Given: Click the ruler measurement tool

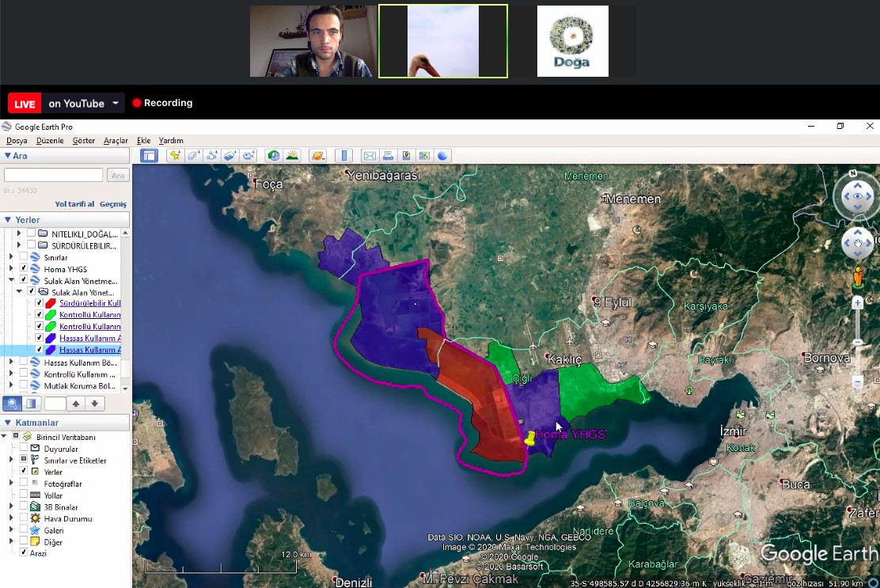Looking at the screenshot, I should point(343,156).
